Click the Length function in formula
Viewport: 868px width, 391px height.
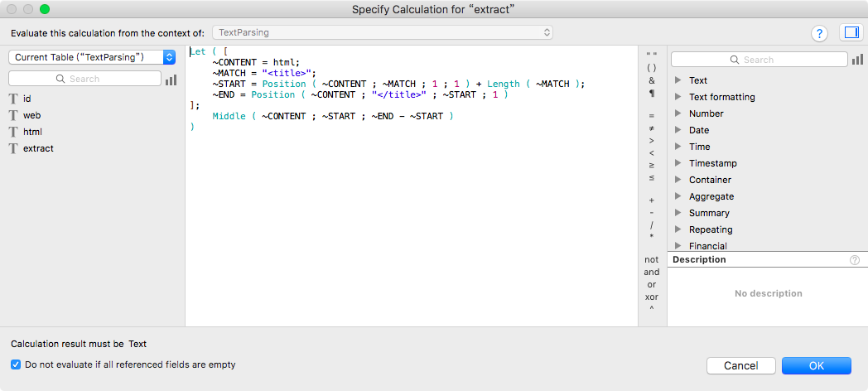[504, 84]
